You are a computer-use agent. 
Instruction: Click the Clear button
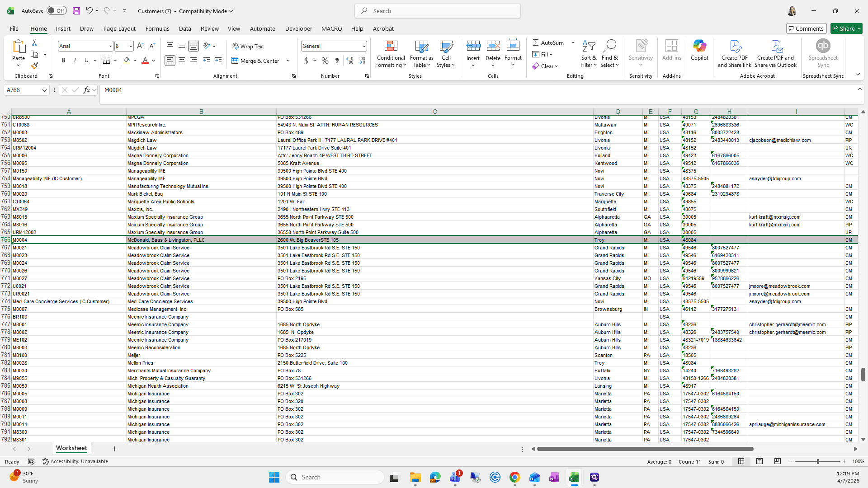click(x=545, y=66)
